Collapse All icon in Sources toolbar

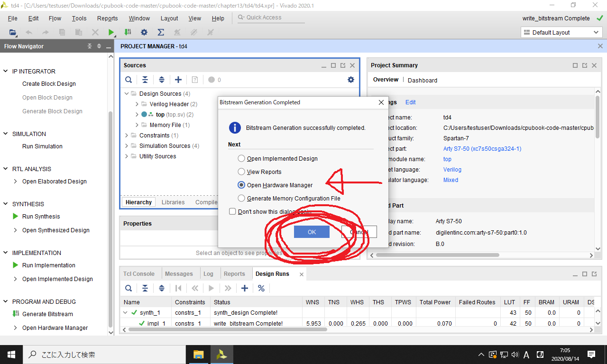(145, 80)
